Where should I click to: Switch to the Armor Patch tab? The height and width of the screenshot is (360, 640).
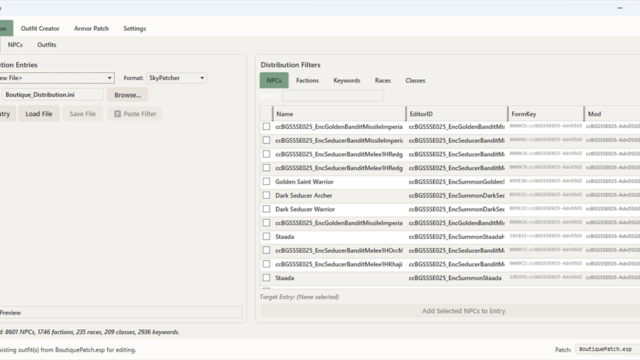pyautogui.click(x=91, y=29)
